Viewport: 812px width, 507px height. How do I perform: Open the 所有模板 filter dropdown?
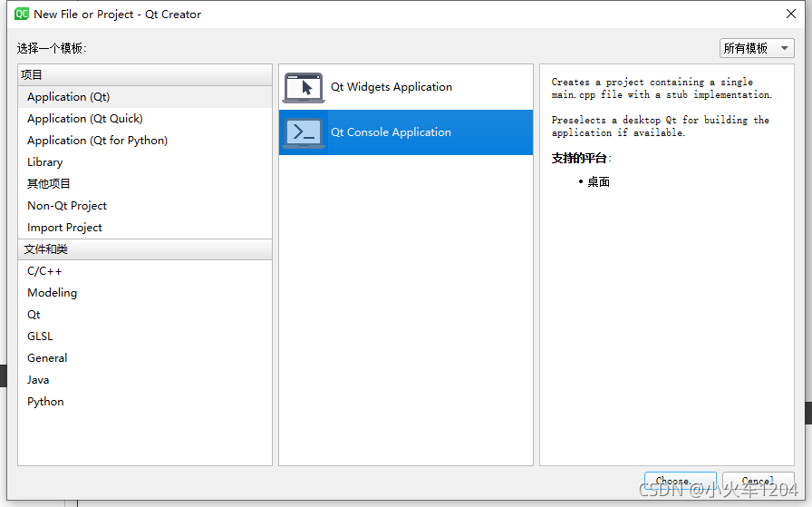pos(757,48)
